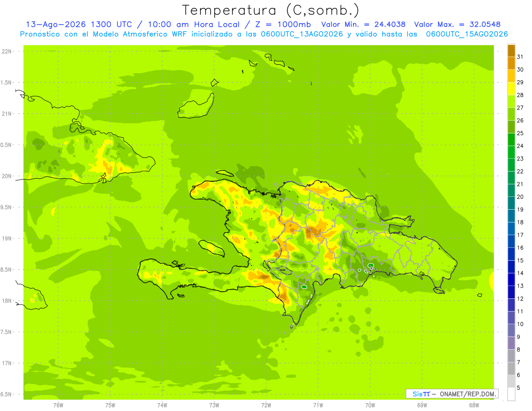This screenshot has height=411, width=532.
Task: Select the 'Modelo Atmósferico WRF' forecast description line
Action: click(x=264, y=34)
